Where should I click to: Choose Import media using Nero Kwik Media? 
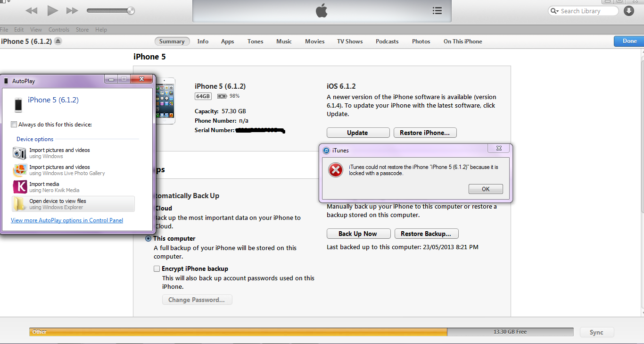pos(73,187)
